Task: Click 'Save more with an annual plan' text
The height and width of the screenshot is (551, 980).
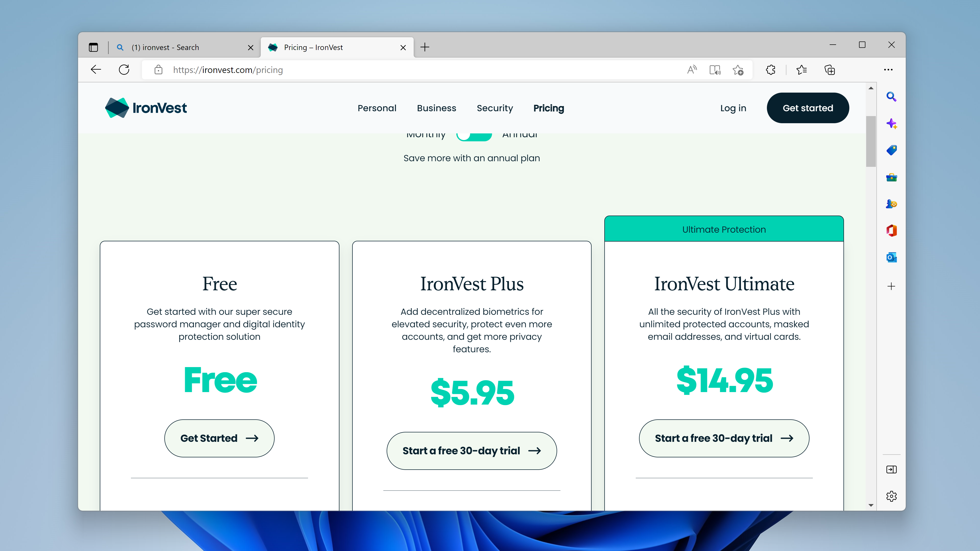Action: 472,158
